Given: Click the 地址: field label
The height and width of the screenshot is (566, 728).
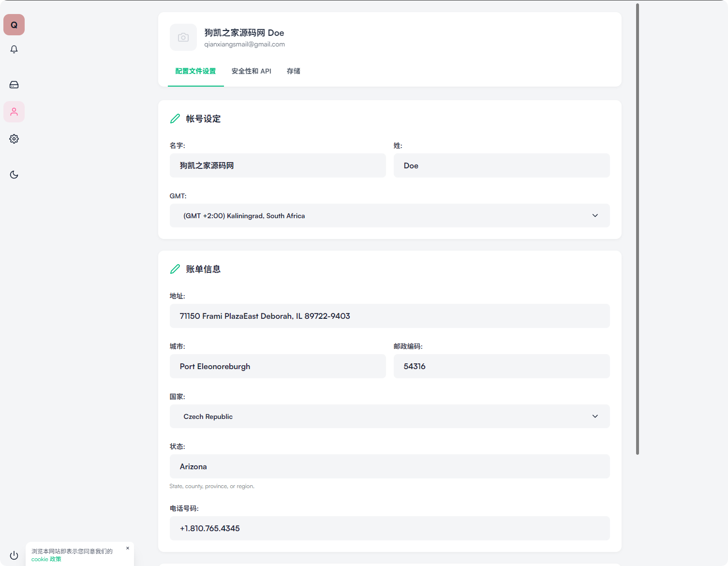Looking at the screenshot, I should pyautogui.click(x=178, y=296).
